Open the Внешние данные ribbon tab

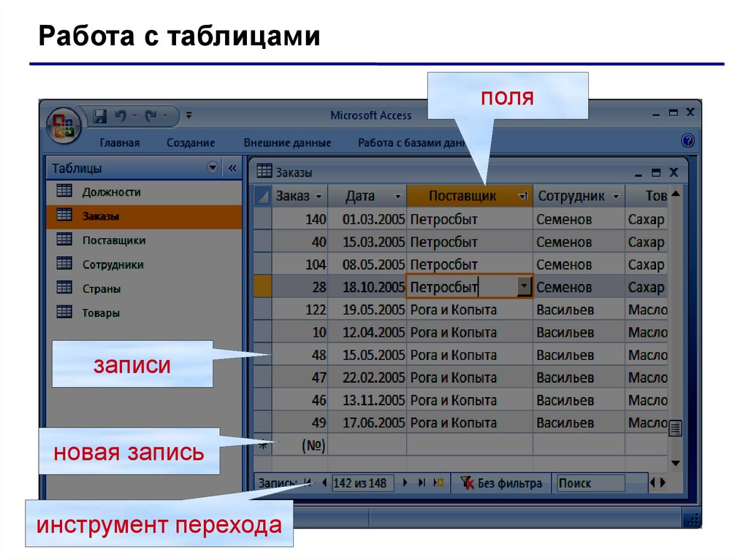[x=287, y=142]
